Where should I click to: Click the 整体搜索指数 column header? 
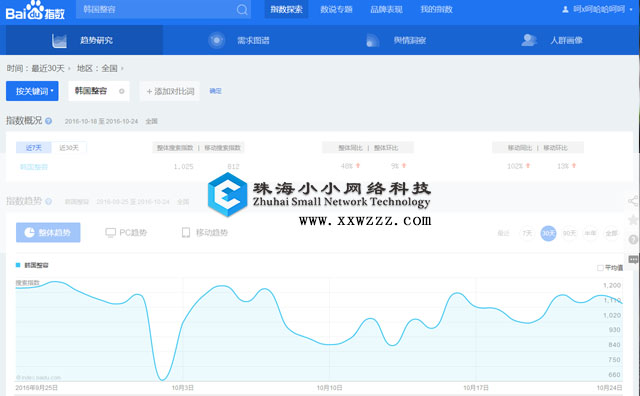tap(175, 148)
